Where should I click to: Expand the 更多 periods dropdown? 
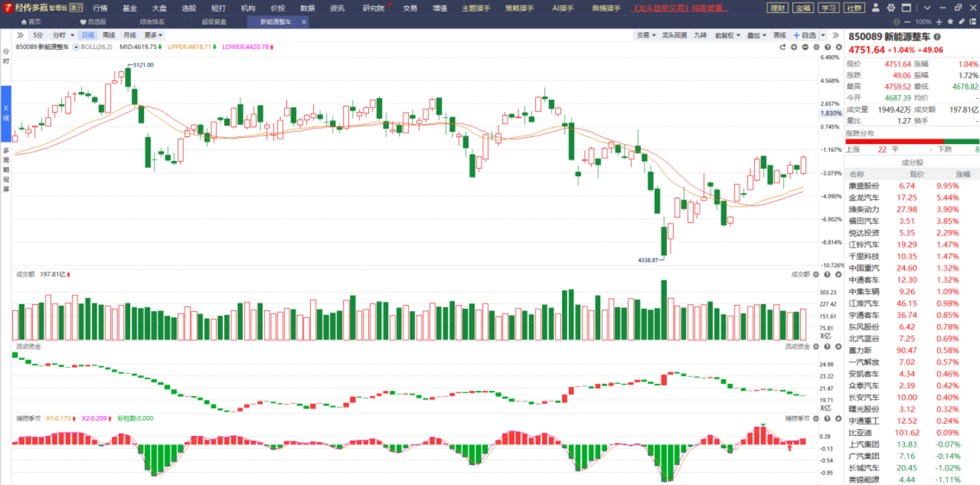pos(153,35)
